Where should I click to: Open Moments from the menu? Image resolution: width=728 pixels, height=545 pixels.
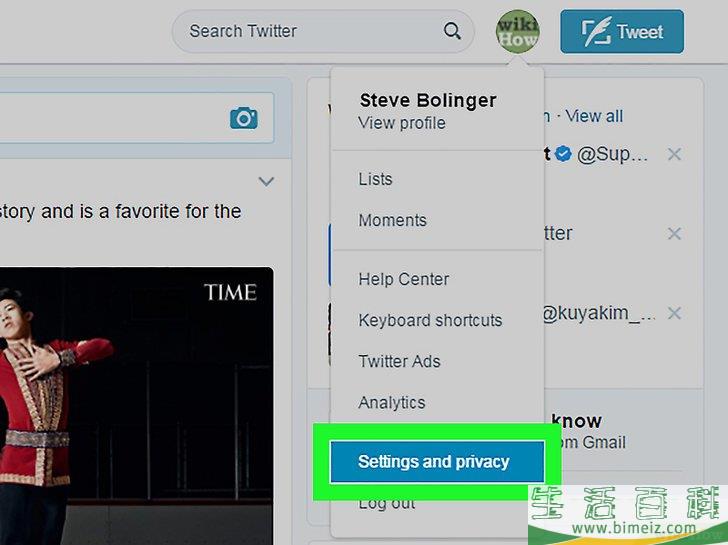[392, 220]
